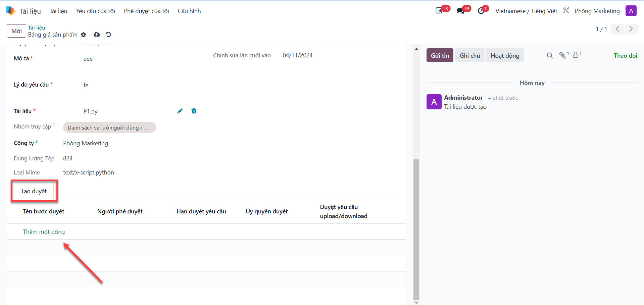Open the Tài liệu menu item
The height and width of the screenshot is (305, 644).
click(x=58, y=11)
